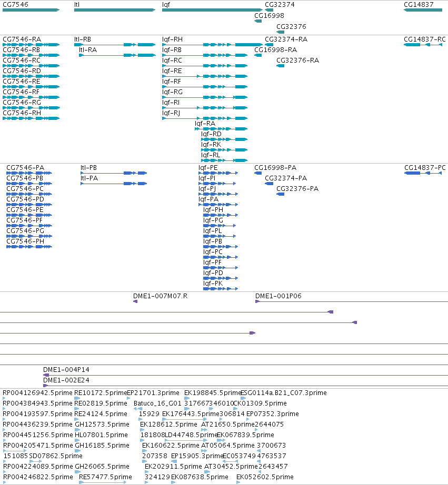
Task: Select the ltl gene label
Action: (x=77, y=5)
